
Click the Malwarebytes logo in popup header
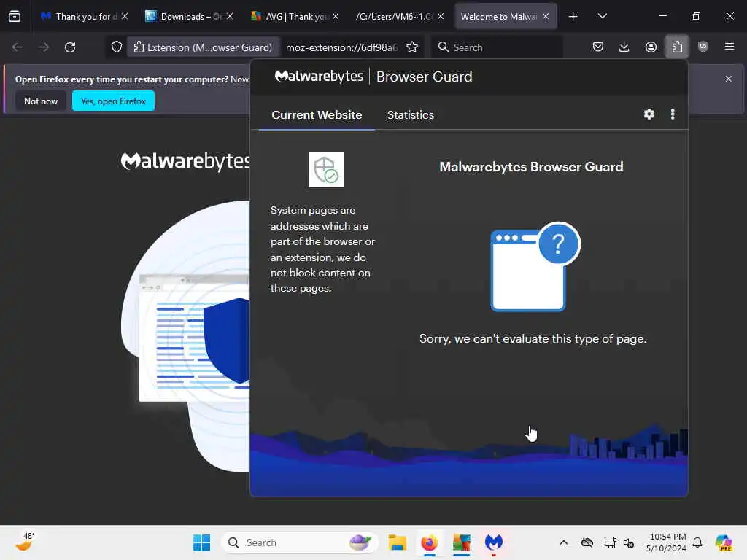pos(319,76)
